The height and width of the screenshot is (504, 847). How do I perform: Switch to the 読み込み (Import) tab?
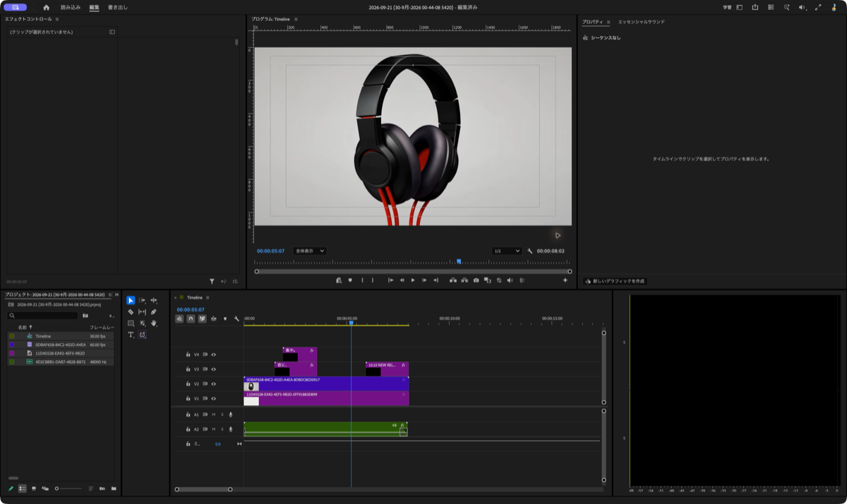pos(71,7)
